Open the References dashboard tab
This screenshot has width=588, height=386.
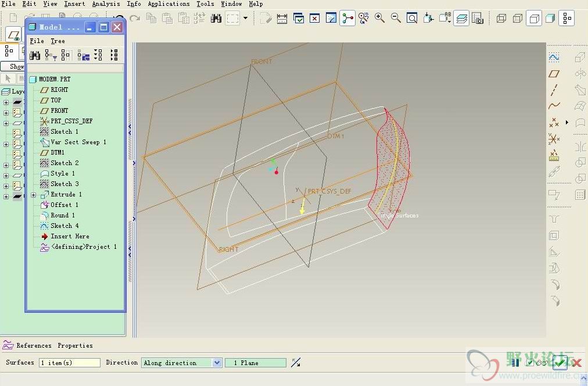(34, 345)
